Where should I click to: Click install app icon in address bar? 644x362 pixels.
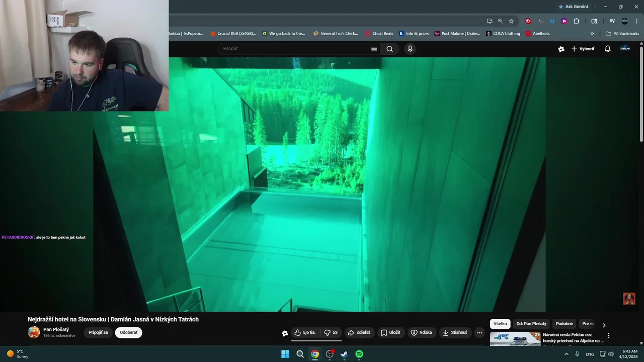click(x=490, y=21)
